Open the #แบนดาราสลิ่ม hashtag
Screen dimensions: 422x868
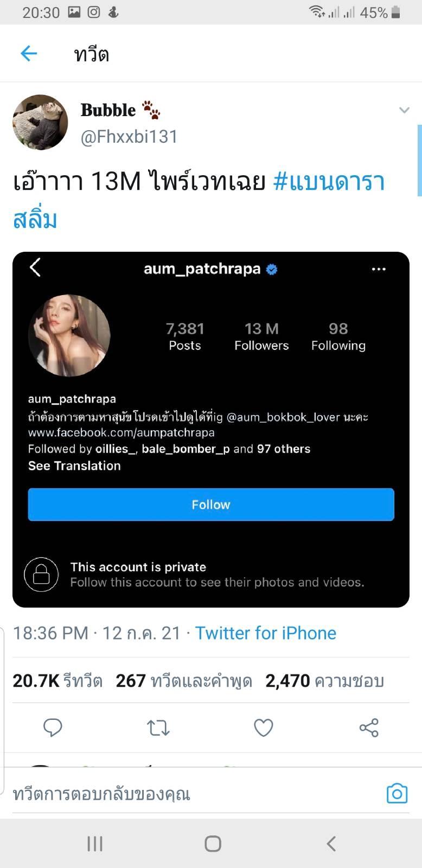pos(329,182)
